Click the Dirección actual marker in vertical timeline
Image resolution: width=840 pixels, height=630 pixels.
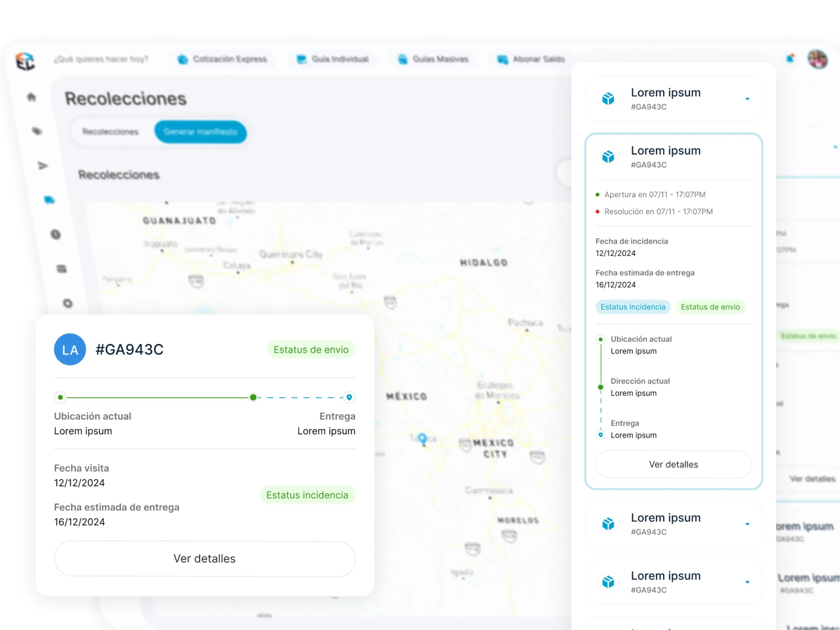(x=600, y=387)
